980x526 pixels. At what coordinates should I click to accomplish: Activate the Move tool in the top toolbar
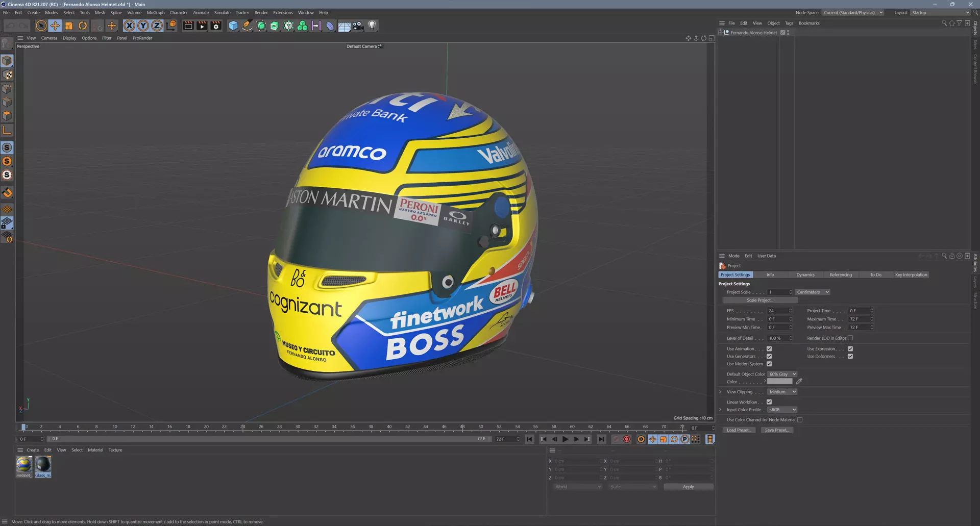tap(55, 26)
